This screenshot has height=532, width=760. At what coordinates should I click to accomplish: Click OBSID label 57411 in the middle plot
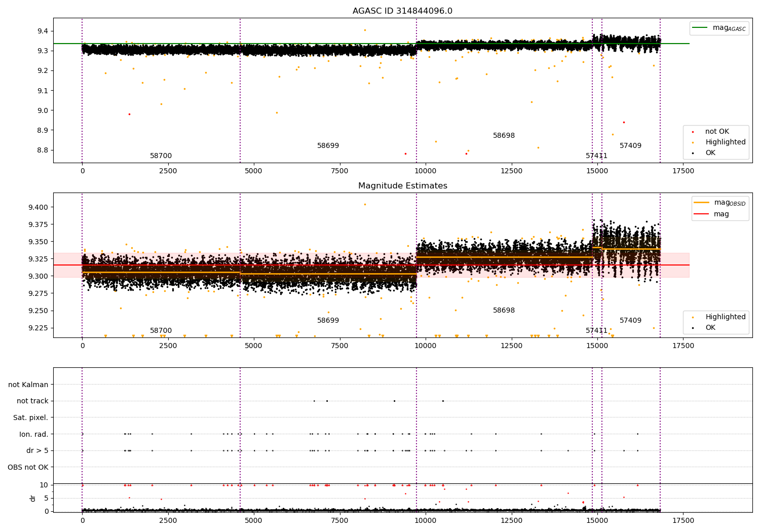click(x=596, y=331)
